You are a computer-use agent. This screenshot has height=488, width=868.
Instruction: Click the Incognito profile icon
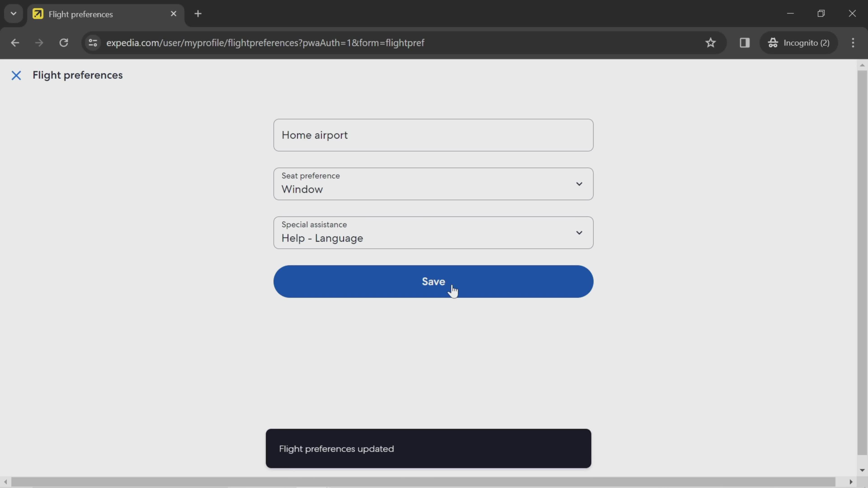[x=773, y=42]
